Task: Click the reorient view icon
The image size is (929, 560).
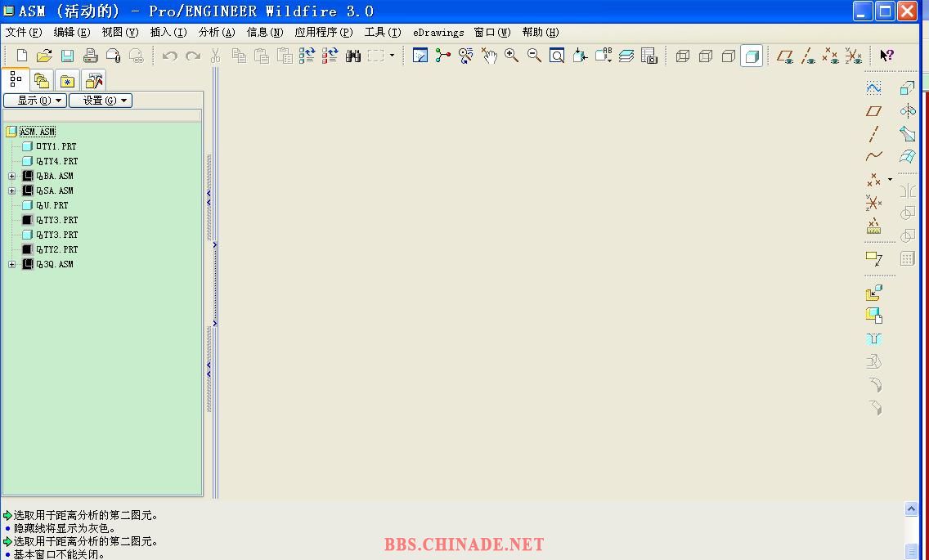Action: (580, 56)
